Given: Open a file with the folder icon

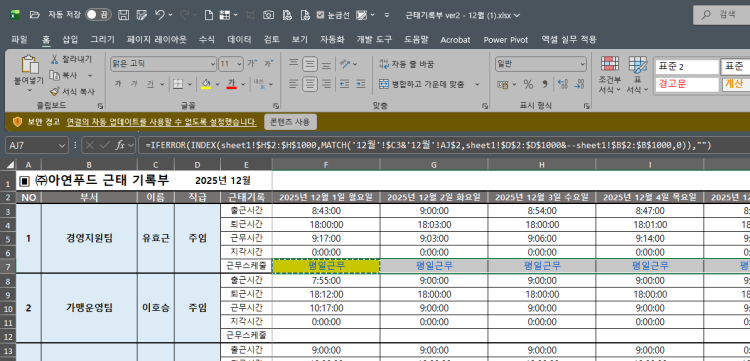Looking at the screenshot, I should [x=34, y=15].
